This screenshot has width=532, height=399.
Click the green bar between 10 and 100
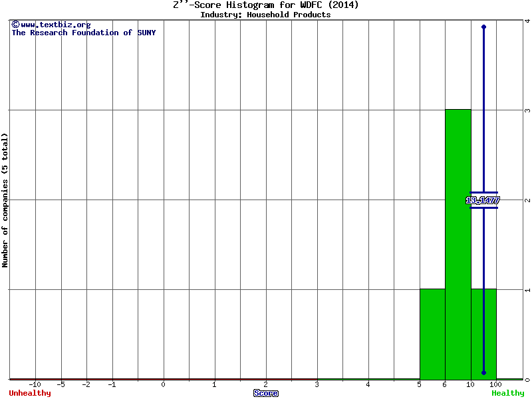click(484, 334)
